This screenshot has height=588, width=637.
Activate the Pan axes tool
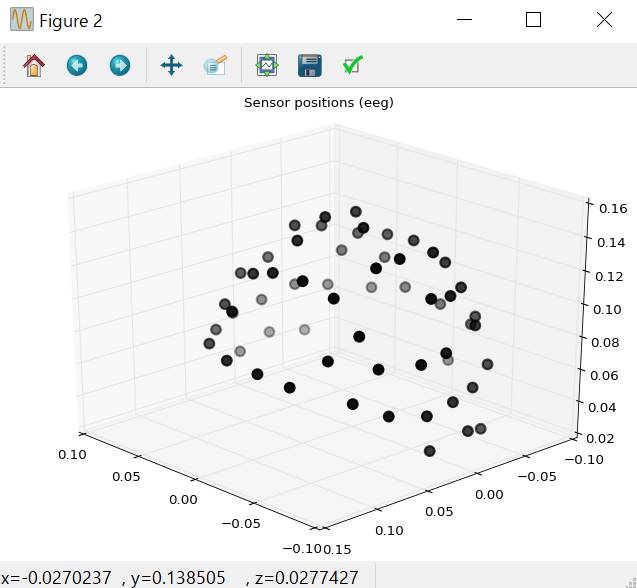point(171,66)
